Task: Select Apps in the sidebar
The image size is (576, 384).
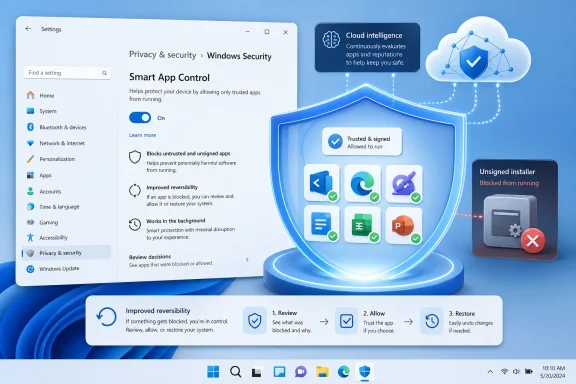Action: (x=66, y=175)
